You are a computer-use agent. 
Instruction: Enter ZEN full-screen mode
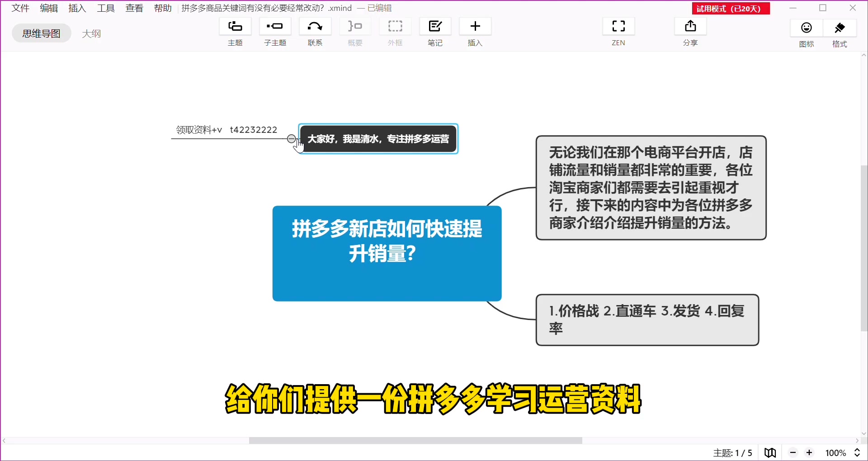coord(618,26)
